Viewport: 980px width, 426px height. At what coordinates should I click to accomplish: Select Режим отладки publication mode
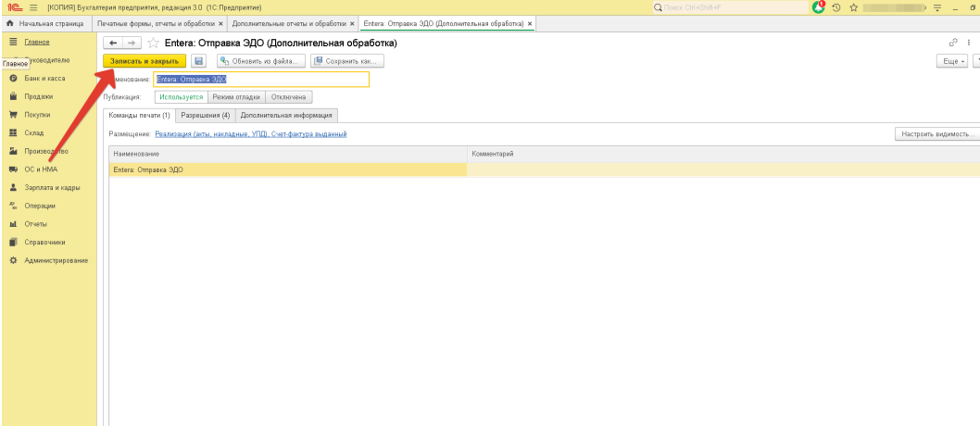236,97
